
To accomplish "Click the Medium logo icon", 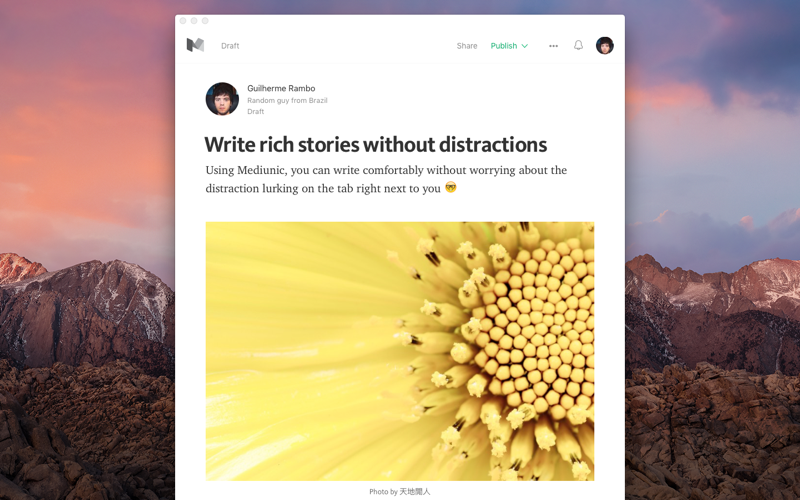I will [x=195, y=45].
